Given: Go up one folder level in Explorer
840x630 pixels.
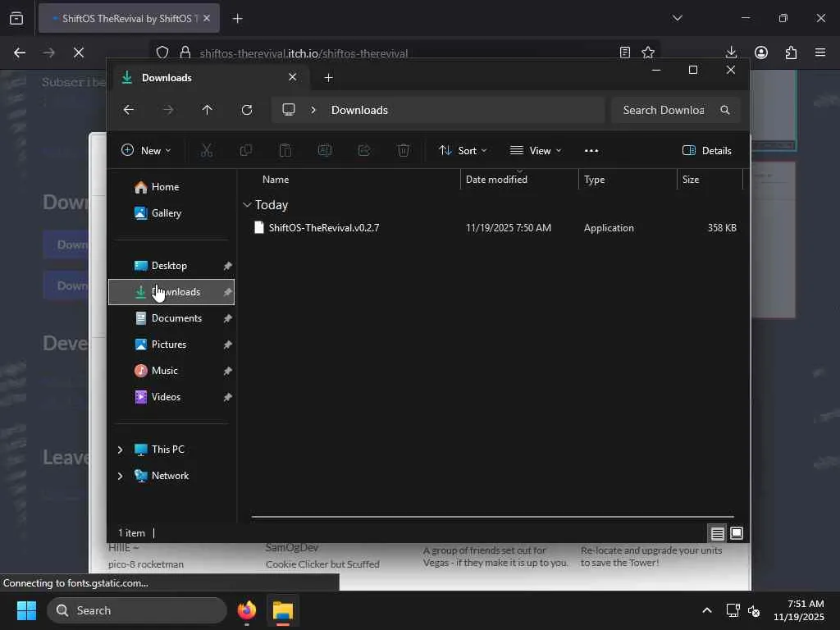Looking at the screenshot, I should click(x=208, y=110).
